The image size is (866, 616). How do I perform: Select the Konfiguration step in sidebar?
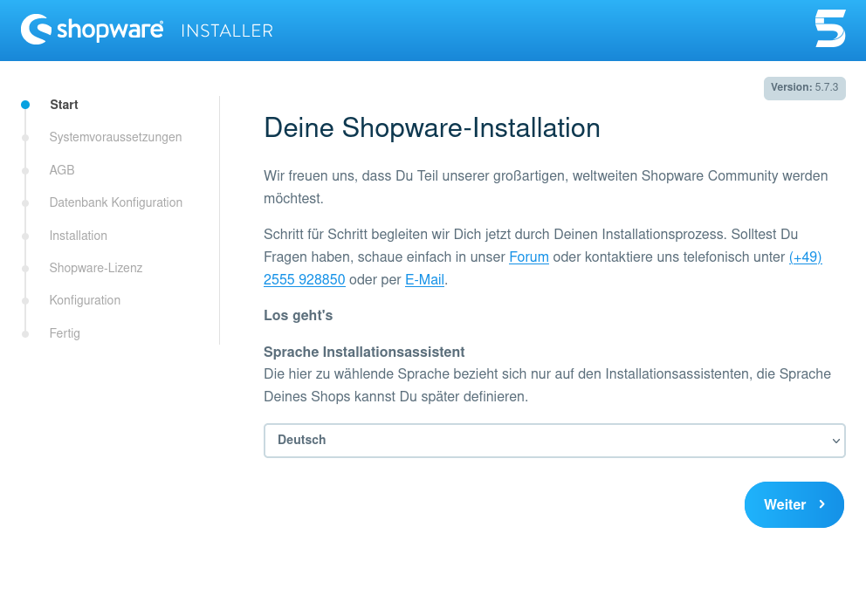tap(85, 300)
